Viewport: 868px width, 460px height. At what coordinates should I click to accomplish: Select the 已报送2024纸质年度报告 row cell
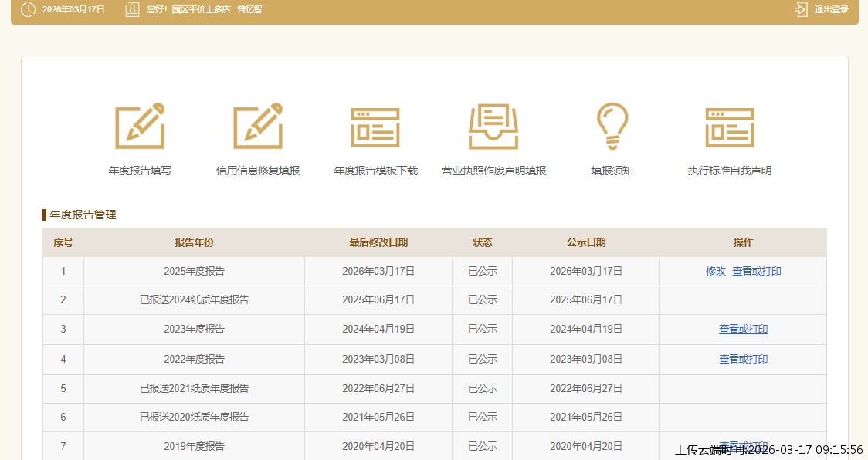[194, 300]
